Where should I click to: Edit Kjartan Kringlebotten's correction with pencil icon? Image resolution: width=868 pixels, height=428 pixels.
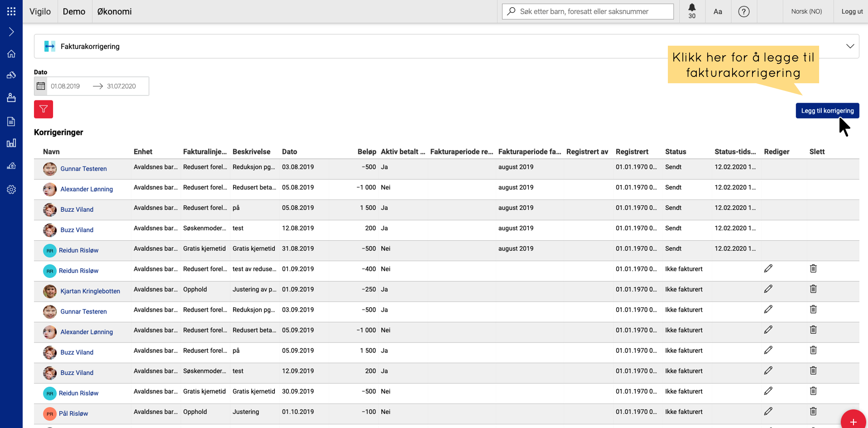[x=768, y=289]
